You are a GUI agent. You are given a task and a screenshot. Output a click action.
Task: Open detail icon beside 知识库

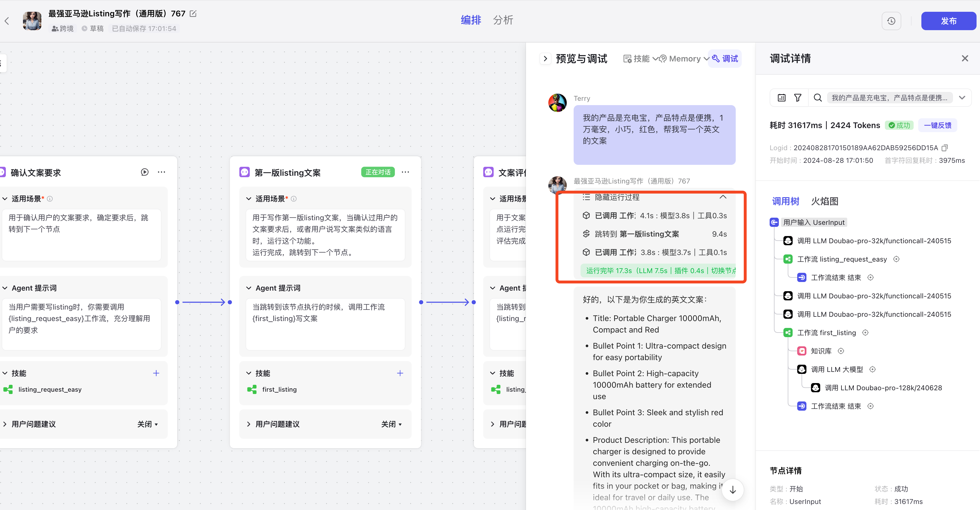point(841,351)
